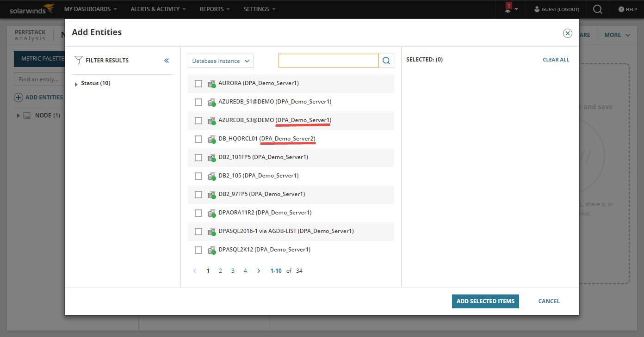
Task: Collapse the filter results panel
Action: point(167,61)
